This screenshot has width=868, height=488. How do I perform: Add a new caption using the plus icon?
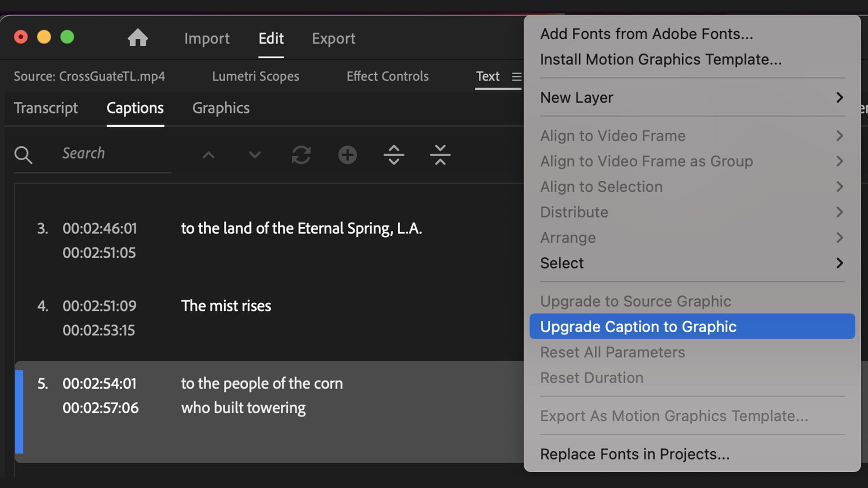[347, 155]
